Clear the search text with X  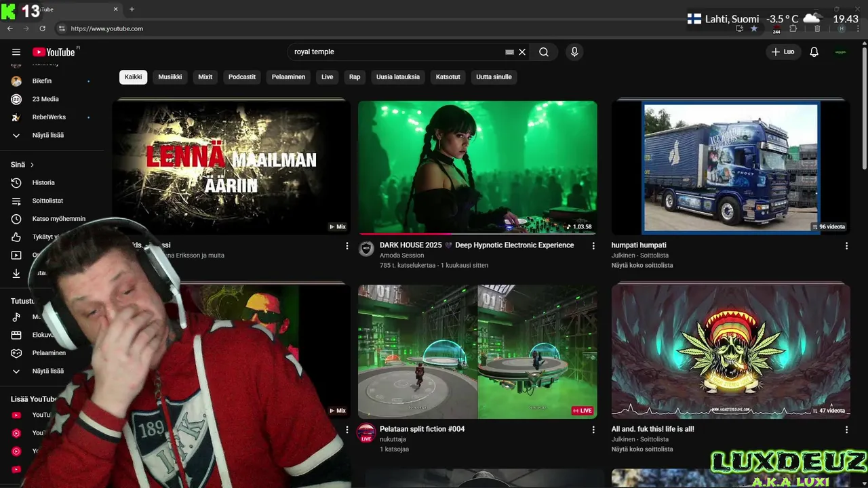pyautogui.click(x=522, y=52)
